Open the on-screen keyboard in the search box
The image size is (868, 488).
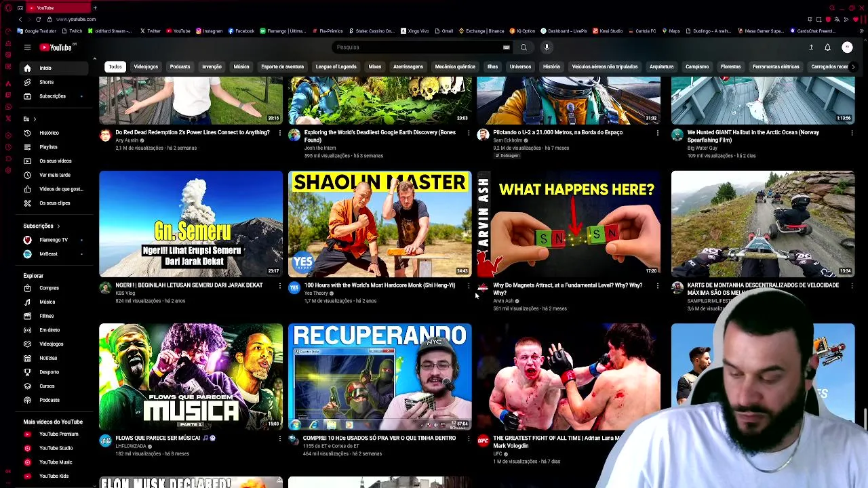tap(506, 47)
